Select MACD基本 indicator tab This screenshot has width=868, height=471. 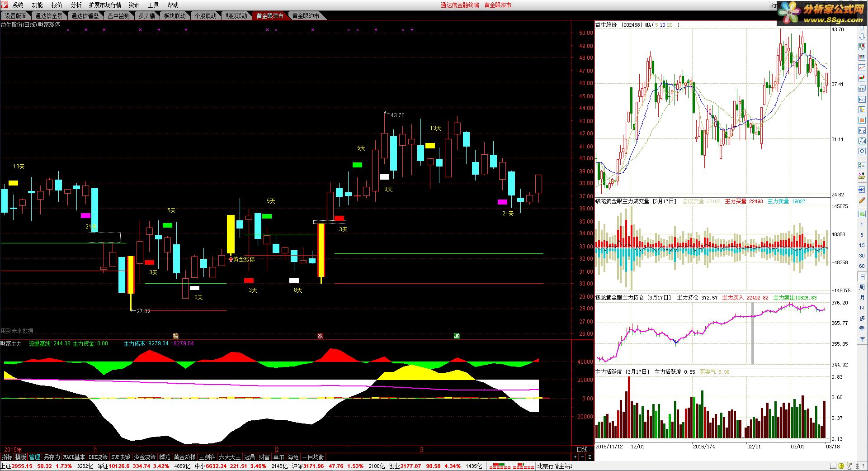[x=74, y=457]
